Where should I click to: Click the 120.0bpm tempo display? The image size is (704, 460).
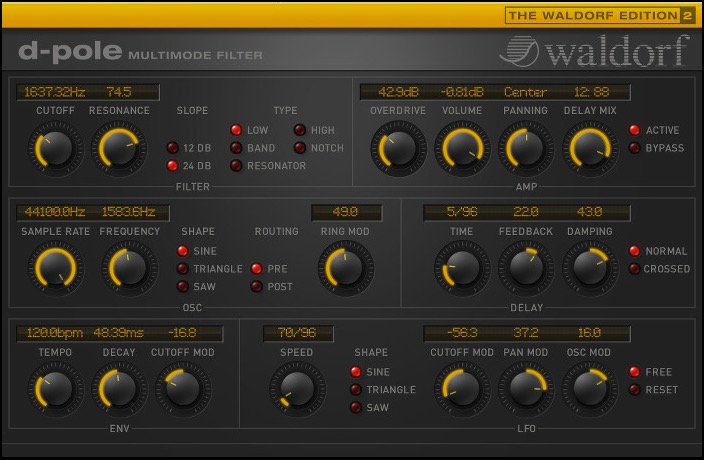[x=55, y=333]
